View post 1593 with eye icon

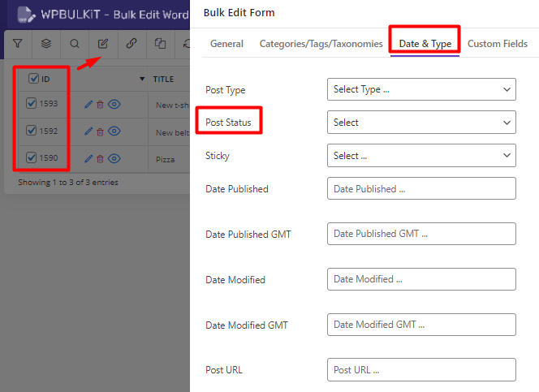114,104
